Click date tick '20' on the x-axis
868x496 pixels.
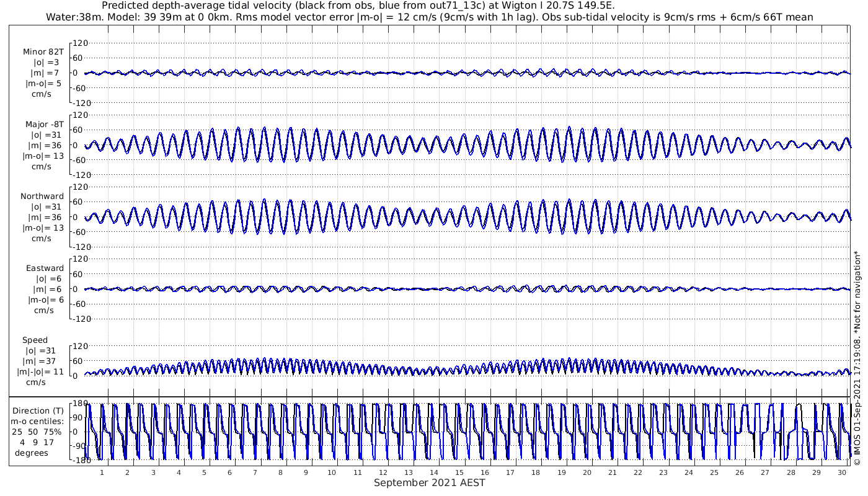[588, 472]
